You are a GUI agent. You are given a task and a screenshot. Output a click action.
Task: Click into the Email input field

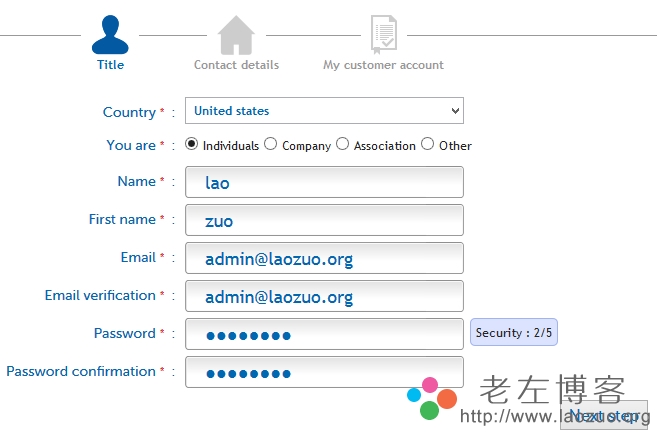tap(324, 258)
